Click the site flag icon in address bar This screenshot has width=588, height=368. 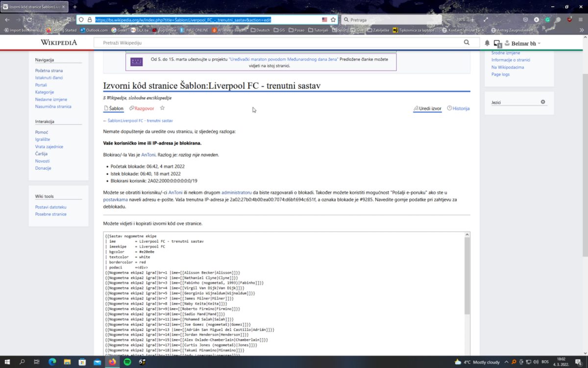(324, 20)
